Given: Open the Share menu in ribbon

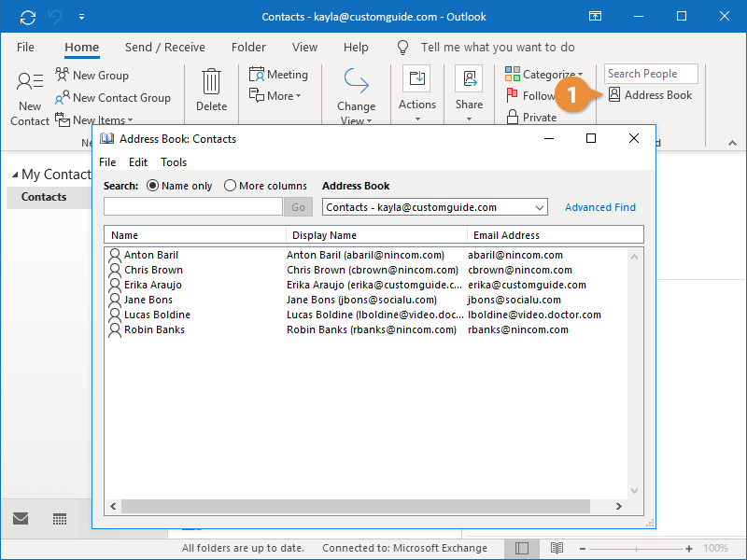Looking at the screenshot, I should (470, 94).
